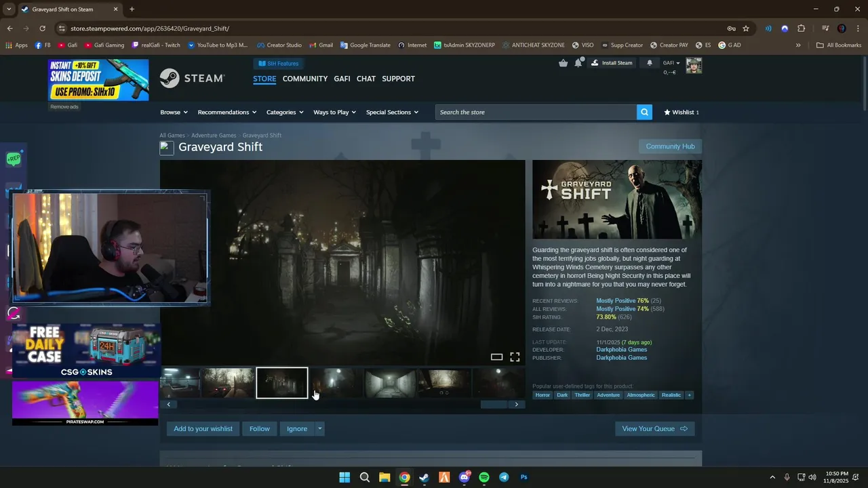Viewport: 868px width, 488px height.
Task: Add a tag with the plus button
Action: click(689, 395)
